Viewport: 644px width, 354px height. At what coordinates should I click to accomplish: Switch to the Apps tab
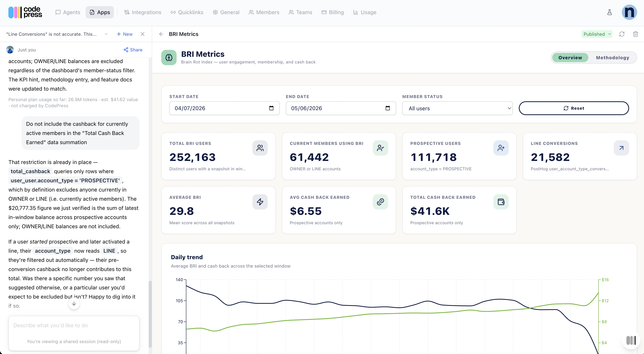pos(100,12)
